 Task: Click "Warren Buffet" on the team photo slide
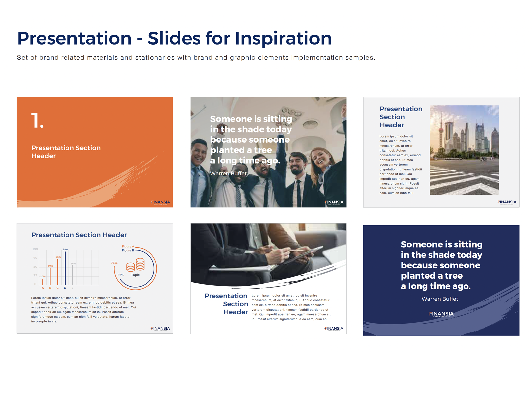point(228,173)
